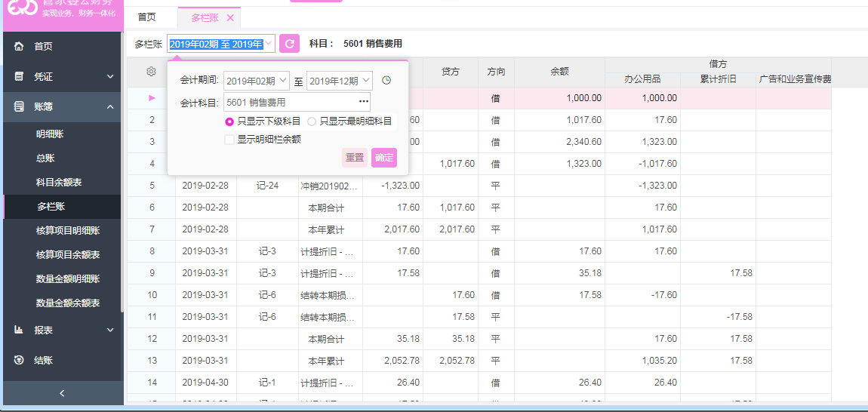Select the 多栏账 tab
Image resolution: width=868 pixels, height=412 pixels.
205,17
